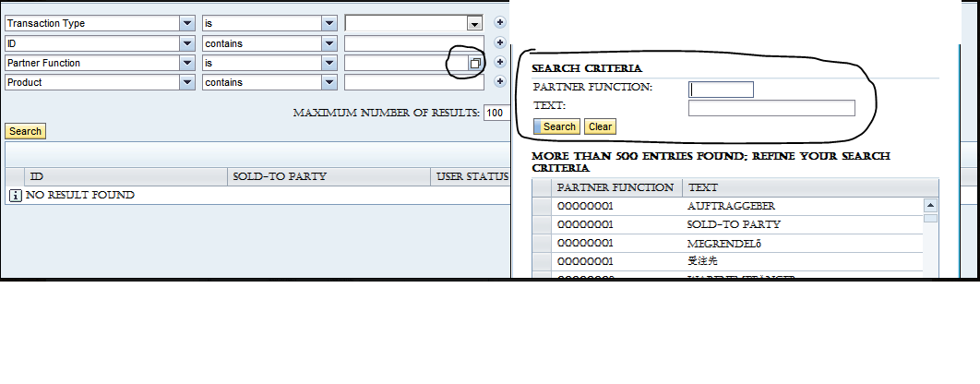Image resolution: width=980 pixels, height=384 pixels.
Task: Click the Auftraggeber text cell
Action: (731, 207)
